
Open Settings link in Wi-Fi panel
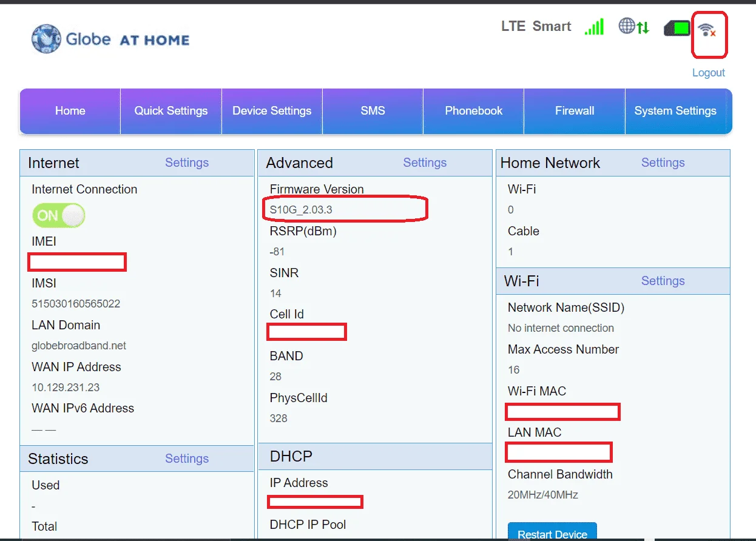[663, 281]
